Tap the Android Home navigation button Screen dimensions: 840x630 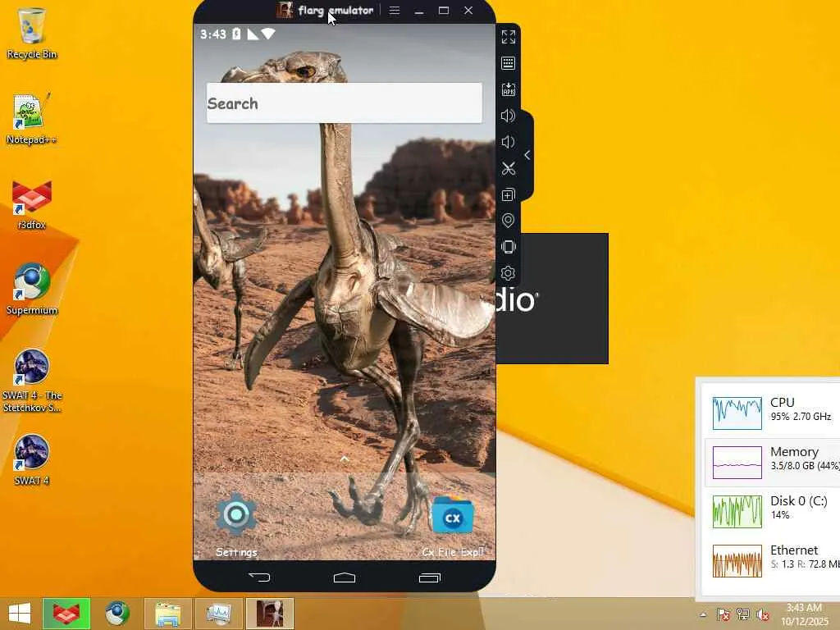tap(345, 577)
